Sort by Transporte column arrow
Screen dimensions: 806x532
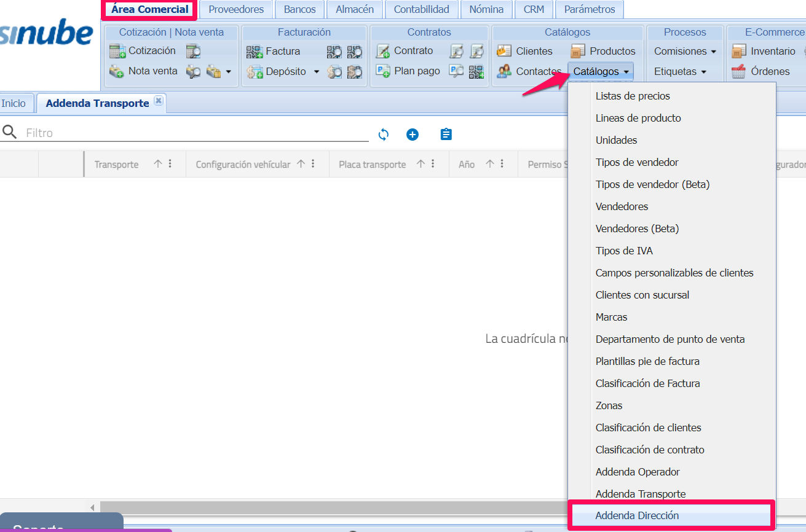click(x=158, y=164)
